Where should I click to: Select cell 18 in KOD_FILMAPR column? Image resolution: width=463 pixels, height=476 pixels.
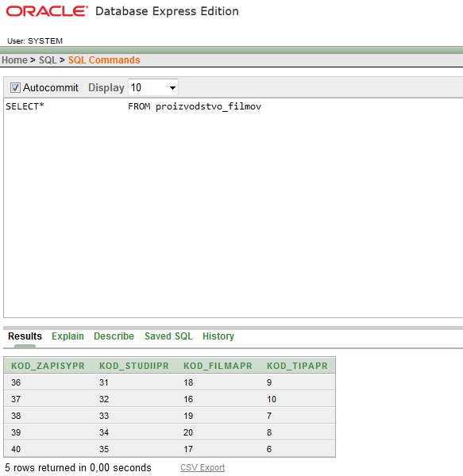tap(188, 382)
